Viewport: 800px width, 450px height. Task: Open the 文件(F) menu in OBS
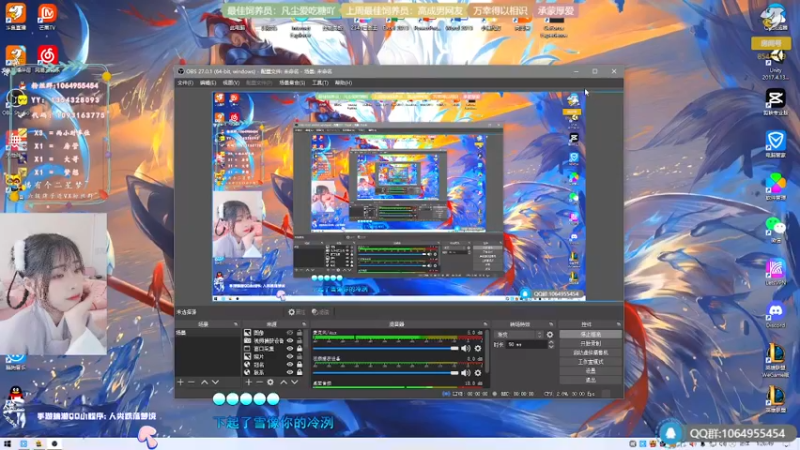(185, 83)
